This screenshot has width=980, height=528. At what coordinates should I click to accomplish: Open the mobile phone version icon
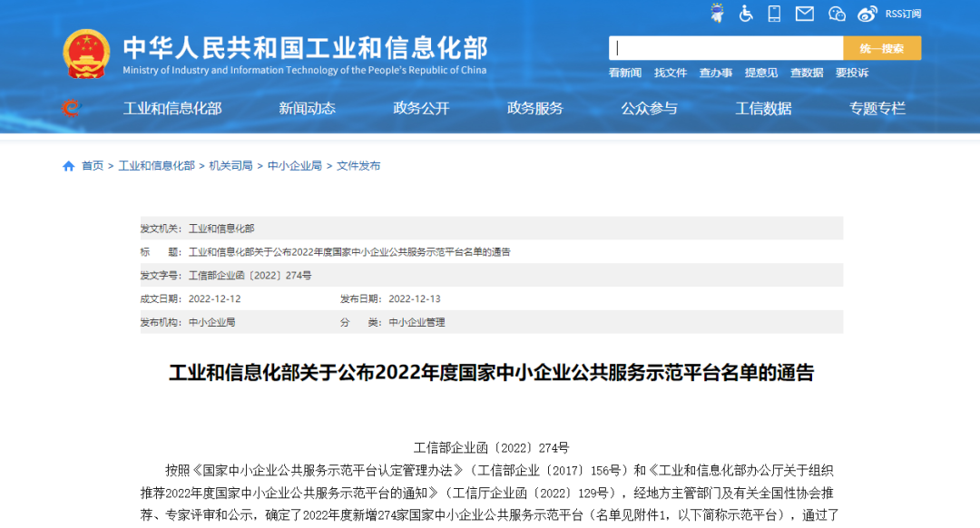tap(774, 13)
